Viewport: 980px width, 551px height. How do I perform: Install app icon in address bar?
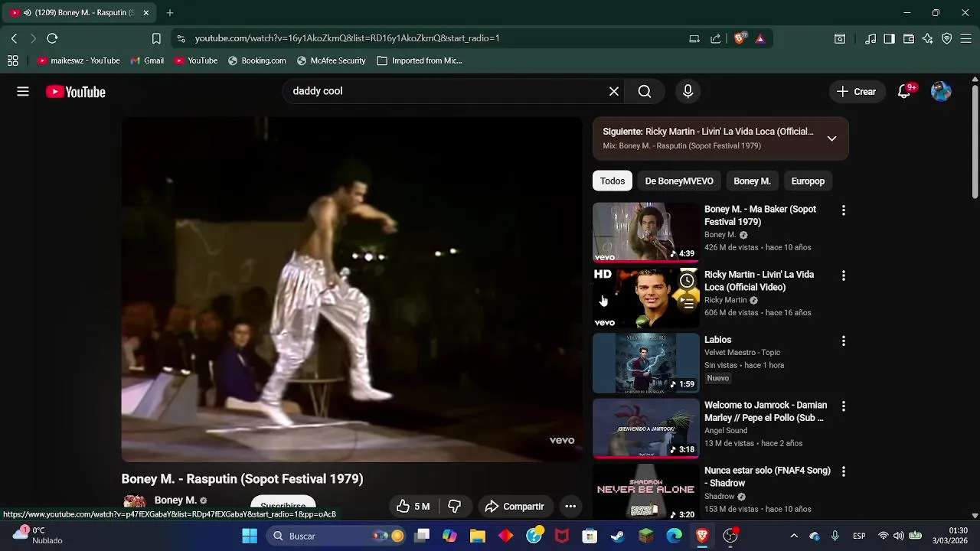pos(694,38)
